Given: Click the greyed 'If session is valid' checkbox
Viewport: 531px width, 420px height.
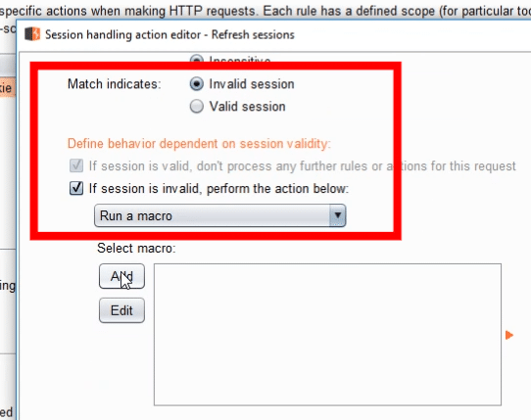Looking at the screenshot, I should 76,165.
